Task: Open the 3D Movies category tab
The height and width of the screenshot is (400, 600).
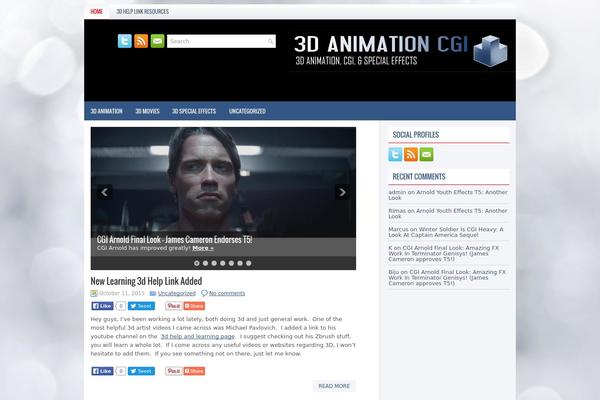Action: point(147,111)
